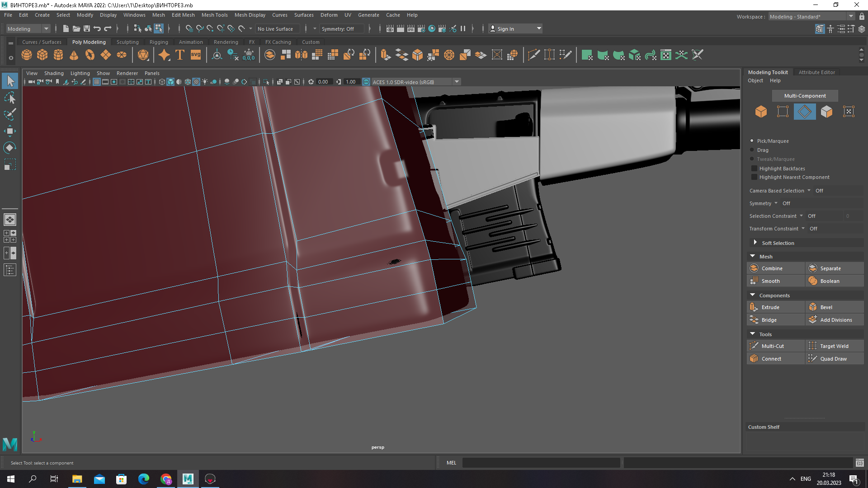The image size is (868, 488).
Task: Click the Outliner panel layout icon
Action: [10, 270]
